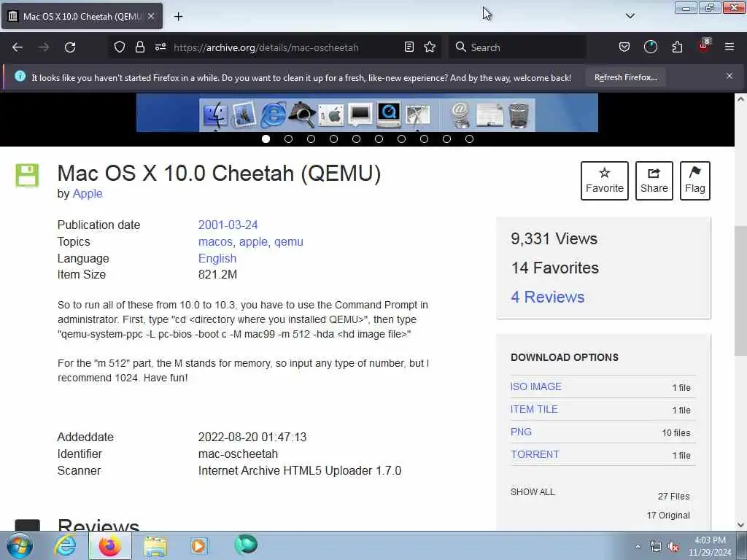747x560 pixels.
Task: Click the Firefox taskbar icon
Action: click(110, 545)
